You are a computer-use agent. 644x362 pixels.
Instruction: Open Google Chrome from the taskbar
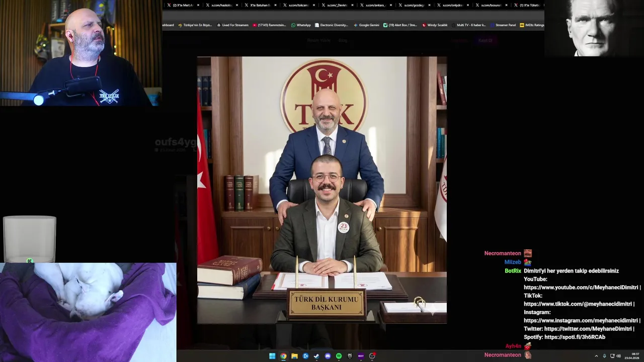tap(283, 356)
